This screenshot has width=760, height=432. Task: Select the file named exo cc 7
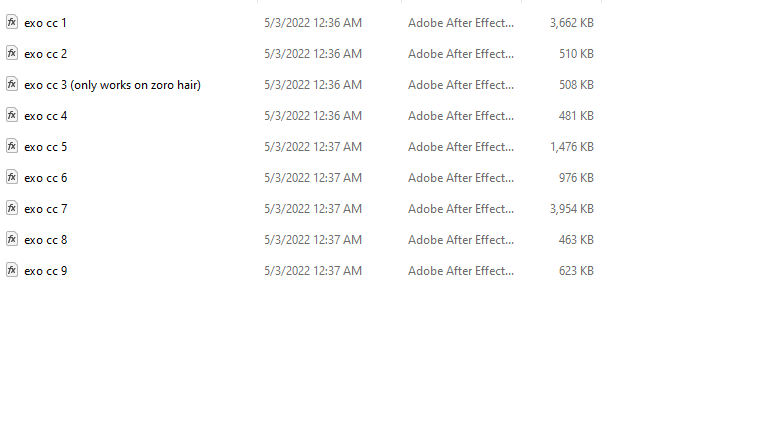[46, 209]
